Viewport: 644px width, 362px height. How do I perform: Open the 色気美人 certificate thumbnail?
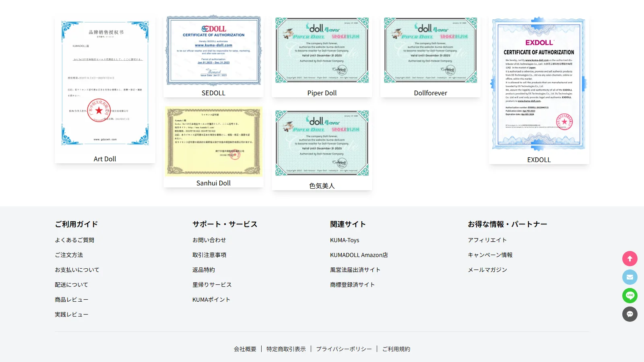[x=322, y=143]
